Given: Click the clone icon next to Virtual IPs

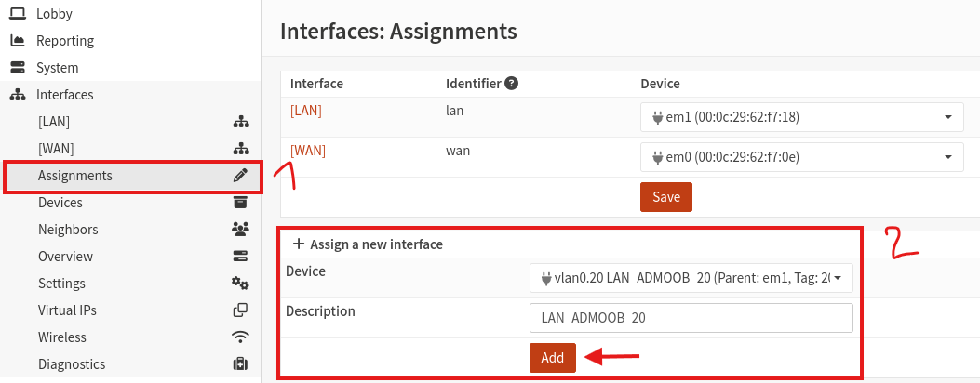Looking at the screenshot, I should (240, 310).
